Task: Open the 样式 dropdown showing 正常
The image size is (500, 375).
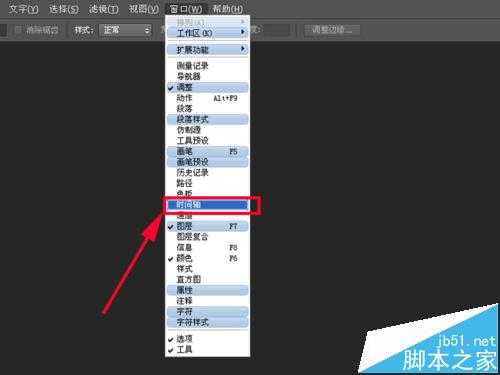Action: pyautogui.click(x=125, y=30)
